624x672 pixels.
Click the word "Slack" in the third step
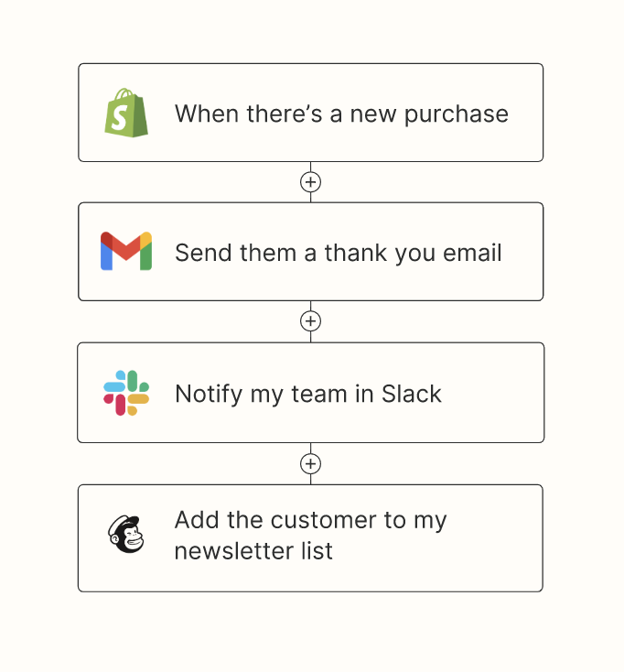pos(411,394)
